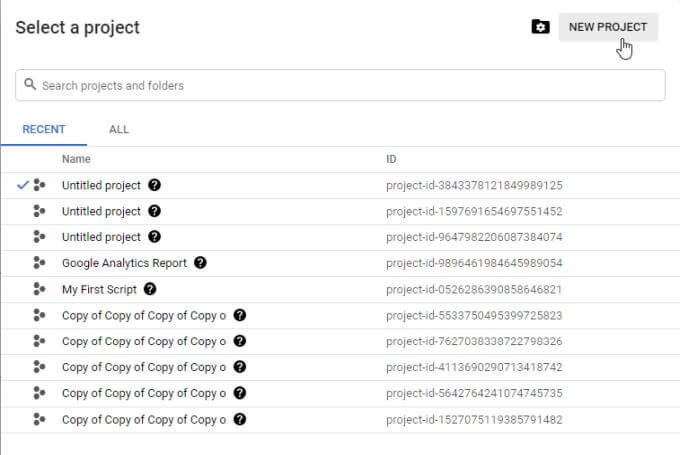Click help icon beside Google Analytics Report

pyautogui.click(x=200, y=263)
